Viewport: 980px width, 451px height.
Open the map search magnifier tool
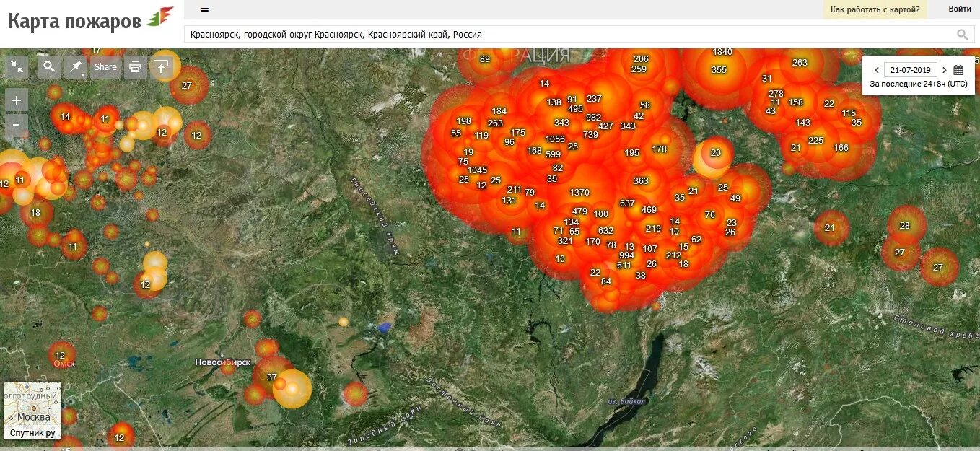pyautogui.click(x=49, y=67)
